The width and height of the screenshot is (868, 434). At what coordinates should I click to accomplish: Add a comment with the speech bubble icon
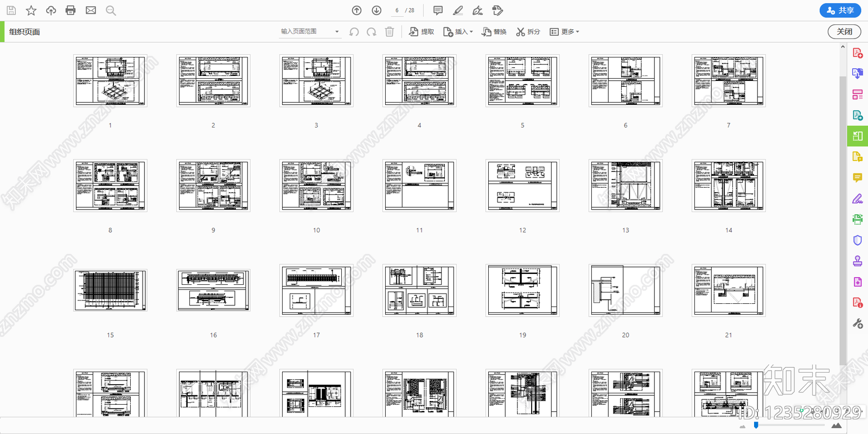(438, 10)
